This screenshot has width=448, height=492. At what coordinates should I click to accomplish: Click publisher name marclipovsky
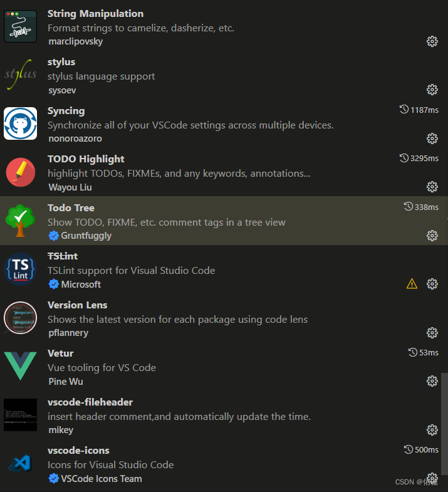click(76, 42)
